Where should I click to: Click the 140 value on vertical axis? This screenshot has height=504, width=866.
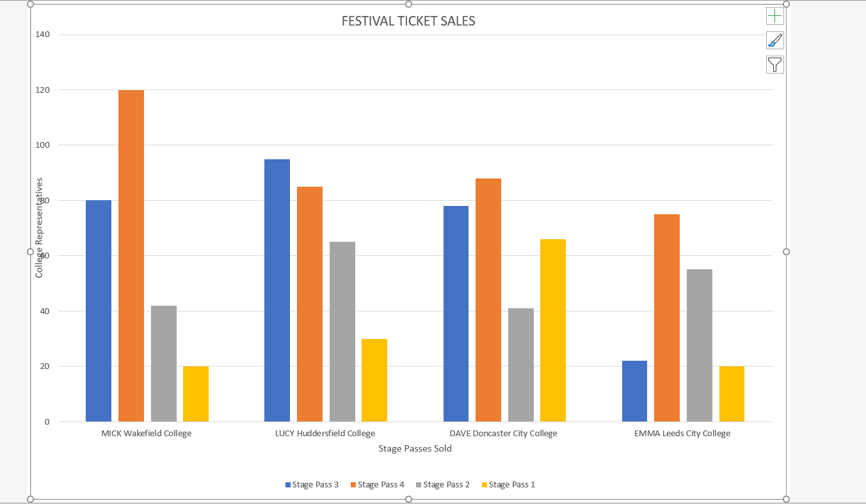(44, 35)
